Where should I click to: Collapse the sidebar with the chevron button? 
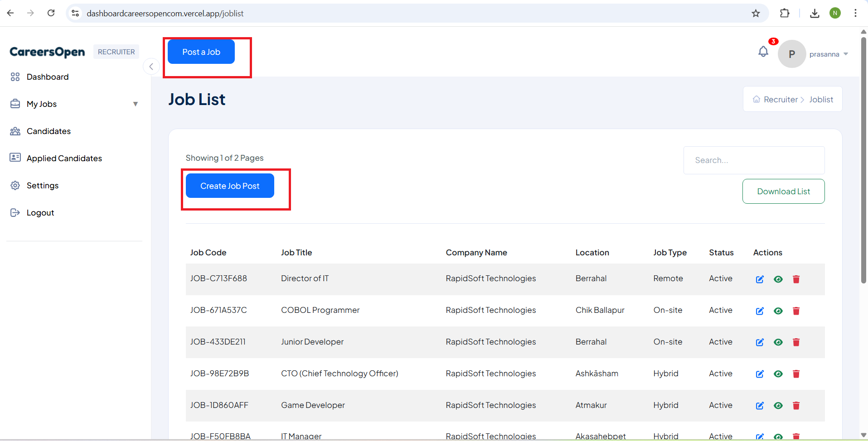(x=151, y=67)
